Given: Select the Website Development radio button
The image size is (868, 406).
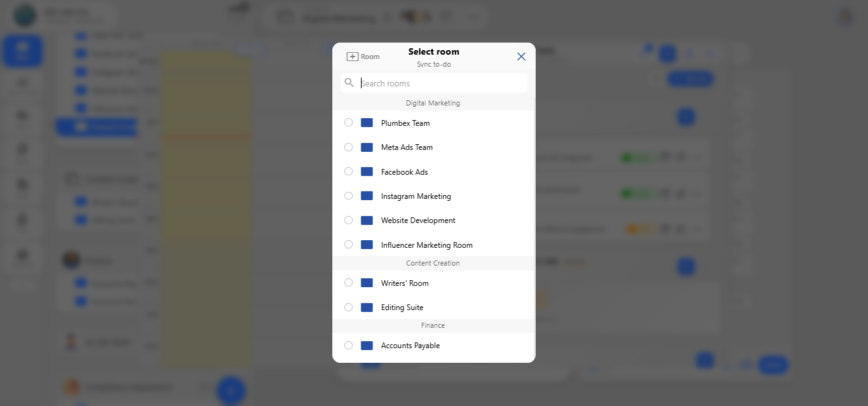Looking at the screenshot, I should [x=348, y=220].
